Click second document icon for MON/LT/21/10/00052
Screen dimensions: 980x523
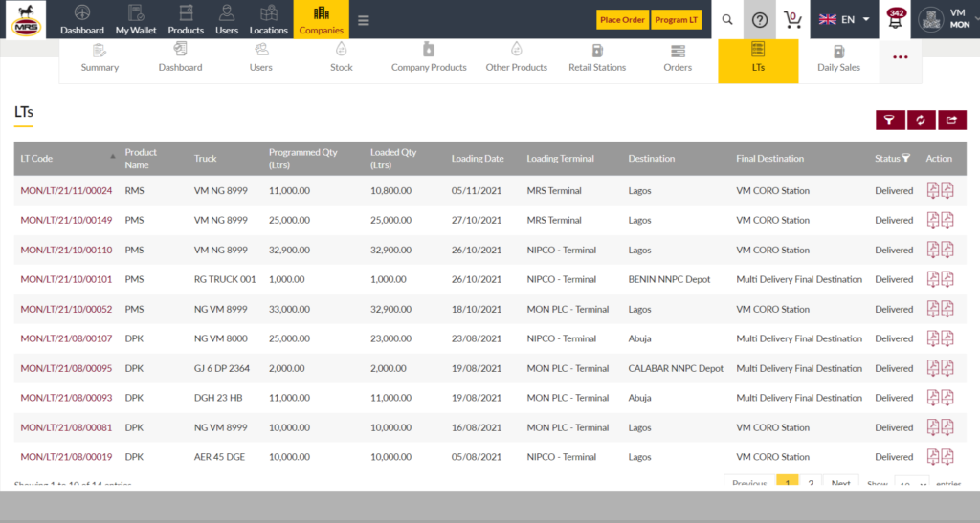(947, 309)
